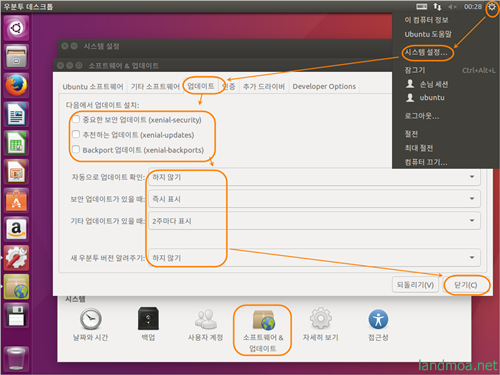Open the system gear menu icon

point(492,7)
